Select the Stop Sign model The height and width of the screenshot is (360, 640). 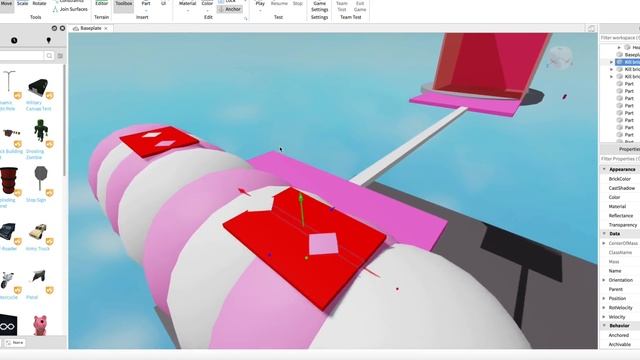coord(40,178)
